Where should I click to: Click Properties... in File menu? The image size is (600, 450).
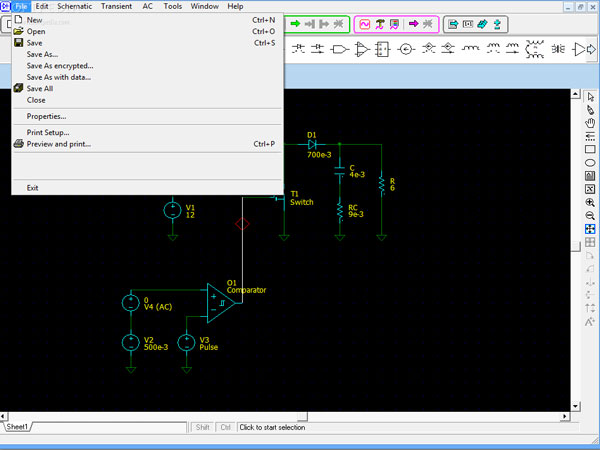(46, 116)
